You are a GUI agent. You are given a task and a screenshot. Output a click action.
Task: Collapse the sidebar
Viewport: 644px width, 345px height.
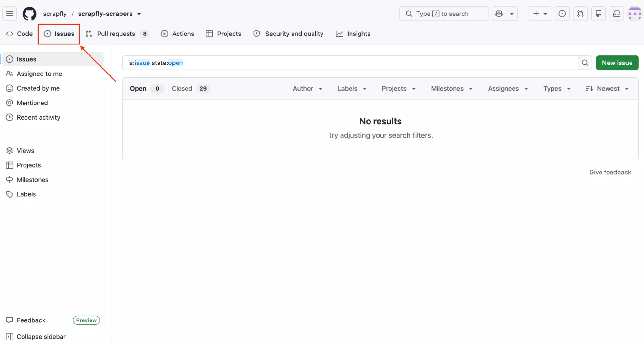[x=36, y=337]
